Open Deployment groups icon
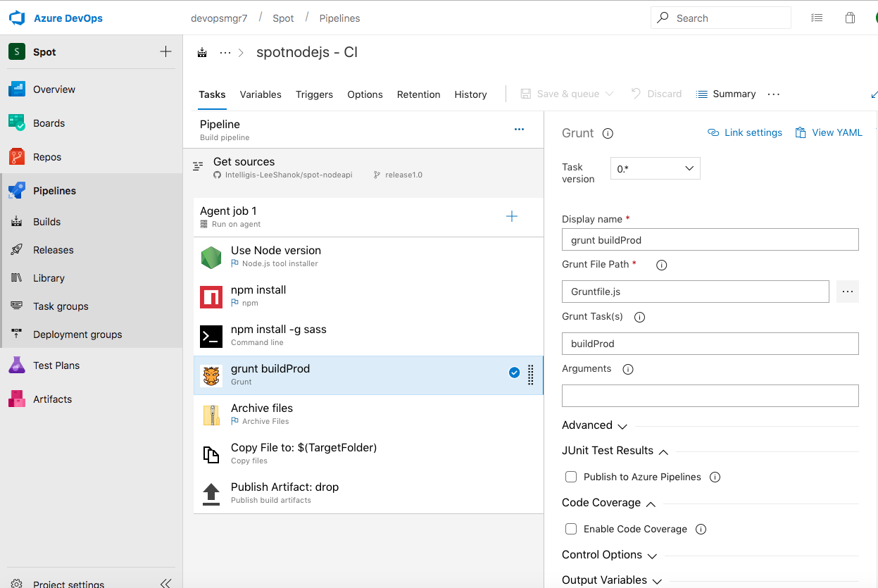This screenshot has height=588, width=878. coord(18,334)
